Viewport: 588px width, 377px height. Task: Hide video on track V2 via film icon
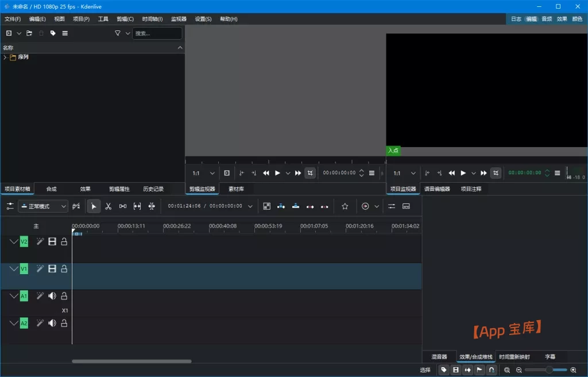(52, 242)
